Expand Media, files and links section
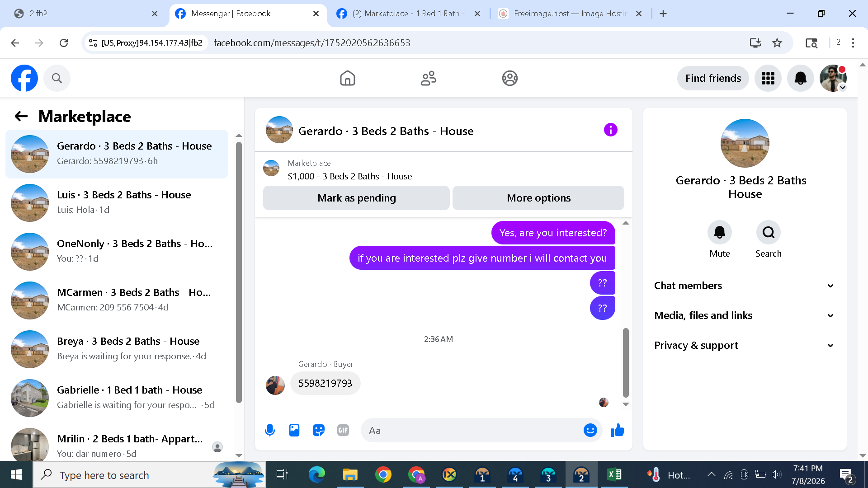Viewport: 868px width, 488px height. point(744,315)
